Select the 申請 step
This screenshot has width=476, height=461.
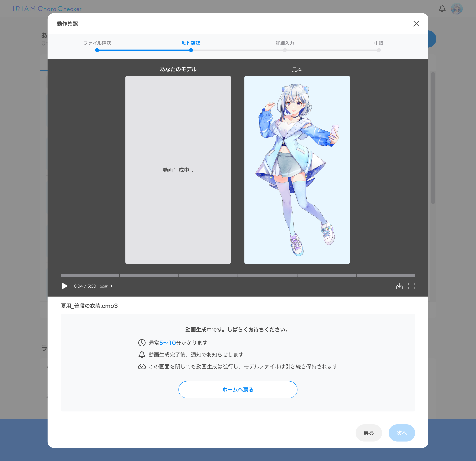click(x=379, y=43)
